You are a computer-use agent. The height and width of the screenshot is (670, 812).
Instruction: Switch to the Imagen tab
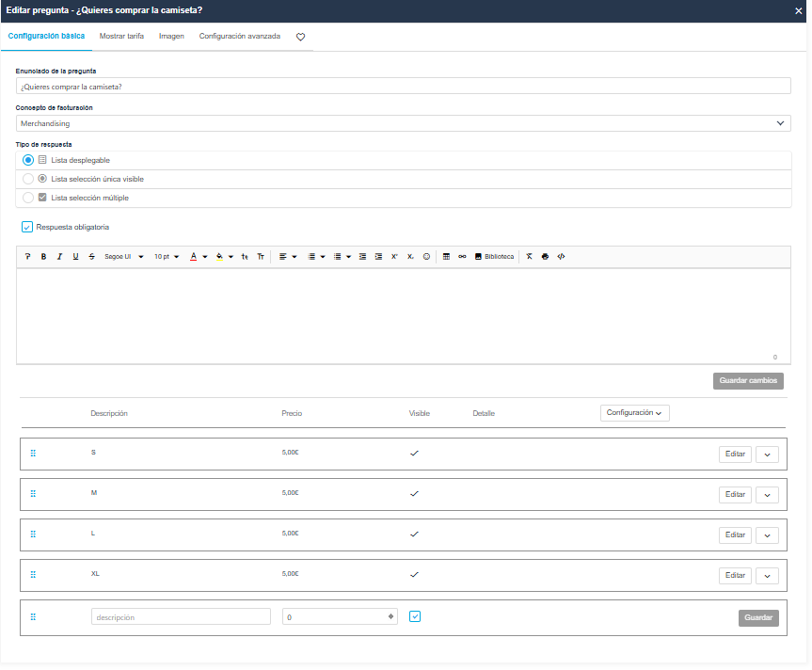click(x=171, y=37)
